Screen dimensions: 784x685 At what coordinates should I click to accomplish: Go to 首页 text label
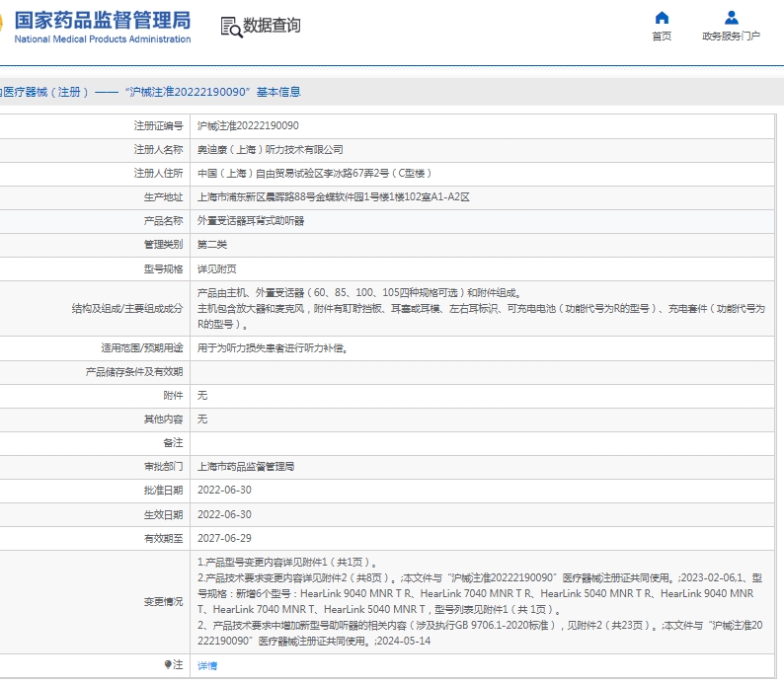tap(662, 37)
